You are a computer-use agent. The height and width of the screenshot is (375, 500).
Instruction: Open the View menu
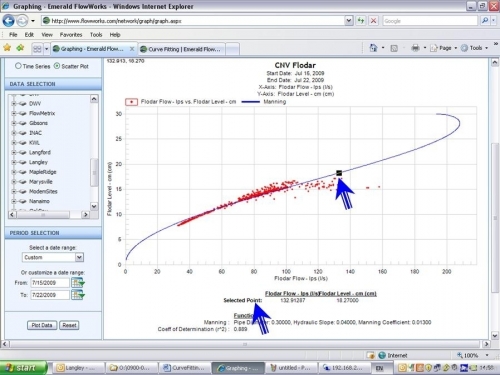[47, 35]
